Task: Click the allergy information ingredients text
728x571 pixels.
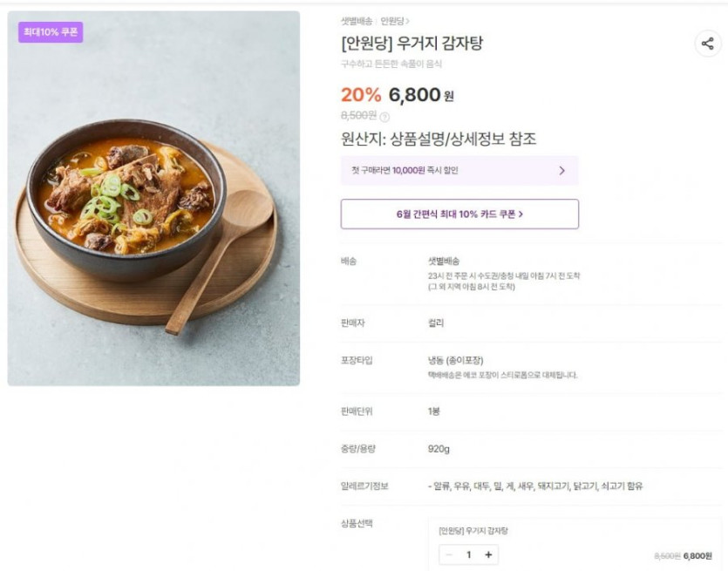Action: click(x=535, y=486)
